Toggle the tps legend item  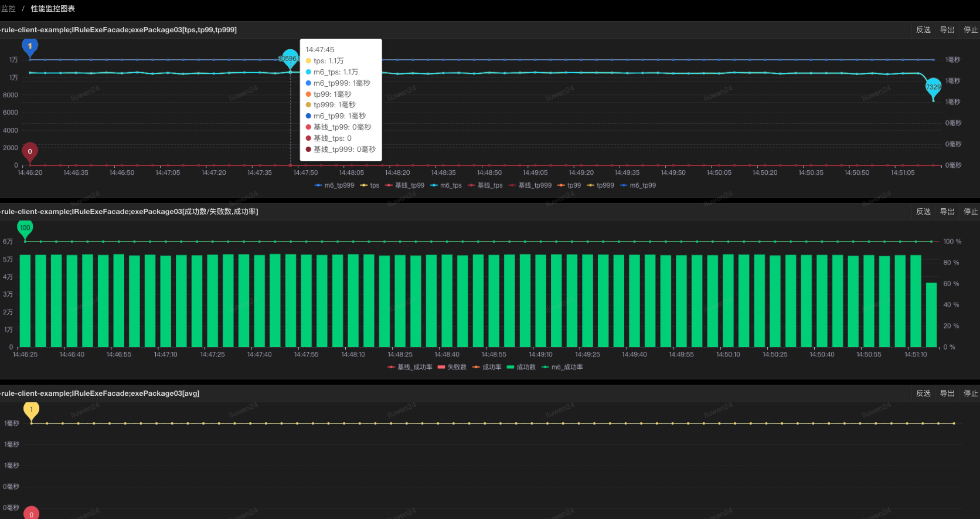click(x=370, y=185)
